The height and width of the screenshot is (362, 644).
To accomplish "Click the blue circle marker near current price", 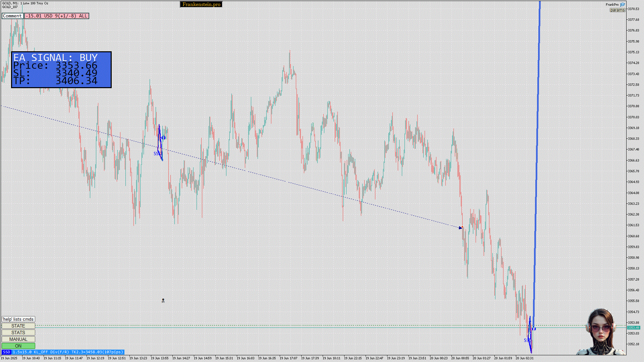I will pyautogui.click(x=534, y=329).
